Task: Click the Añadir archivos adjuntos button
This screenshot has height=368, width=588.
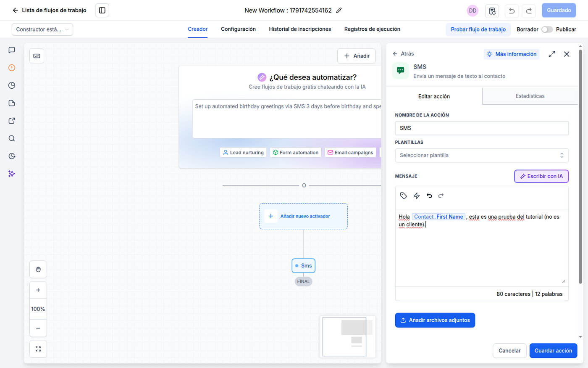Action: pyautogui.click(x=435, y=320)
